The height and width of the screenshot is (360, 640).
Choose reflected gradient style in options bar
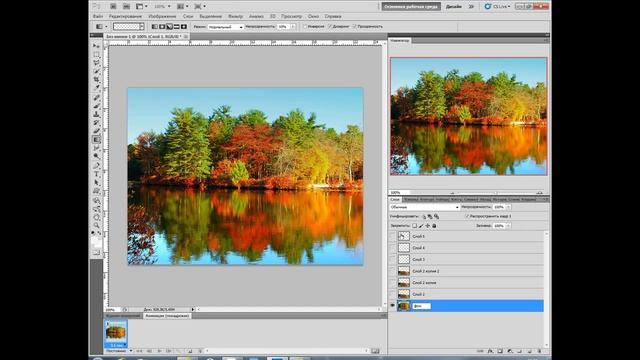(177, 27)
